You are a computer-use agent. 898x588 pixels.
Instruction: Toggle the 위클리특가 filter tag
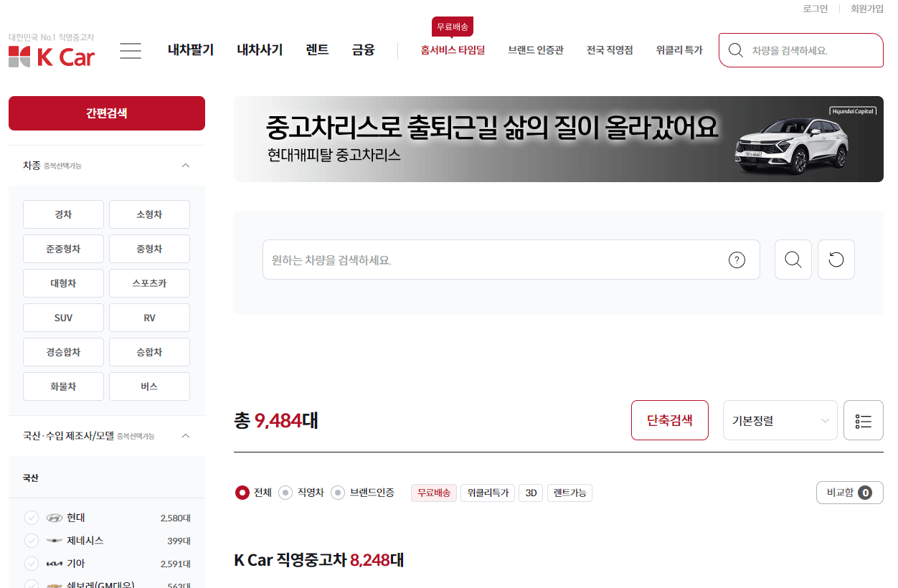(488, 493)
